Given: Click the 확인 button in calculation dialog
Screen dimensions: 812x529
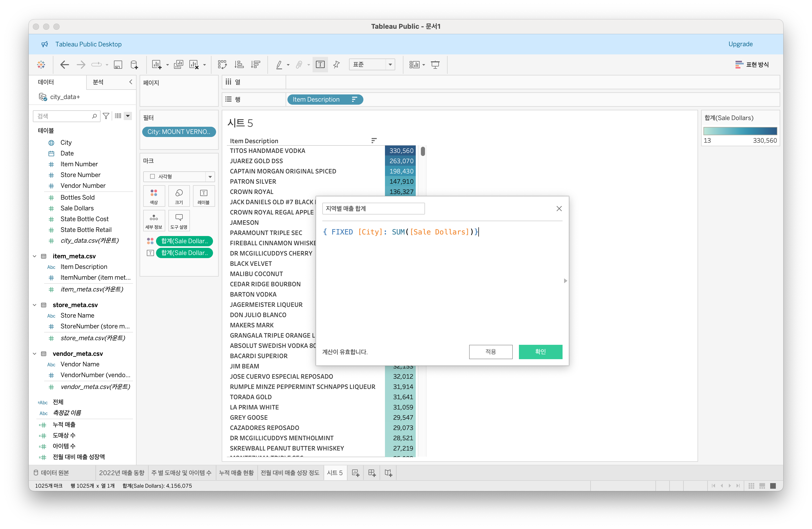Looking at the screenshot, I should 540,352.
